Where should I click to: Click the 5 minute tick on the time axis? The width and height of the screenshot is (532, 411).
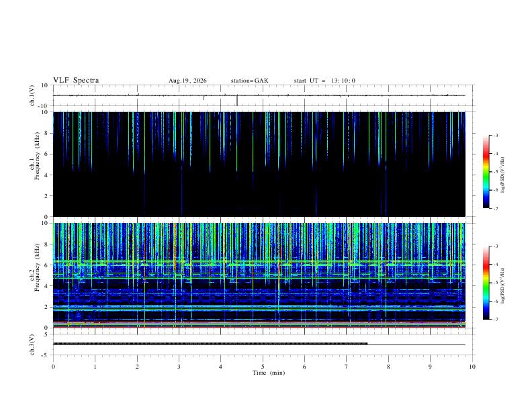pos(263,367)
